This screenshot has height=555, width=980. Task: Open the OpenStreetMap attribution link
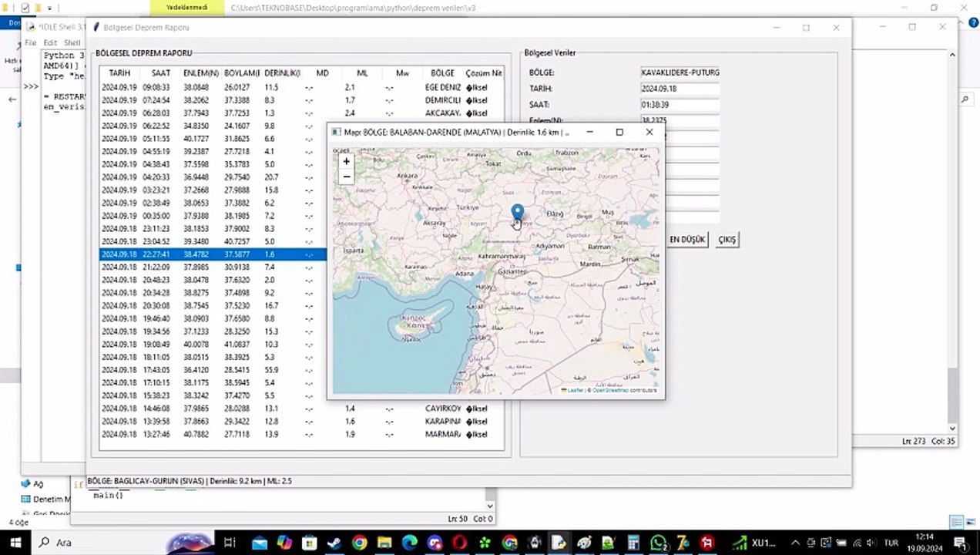tap(610, 391)
